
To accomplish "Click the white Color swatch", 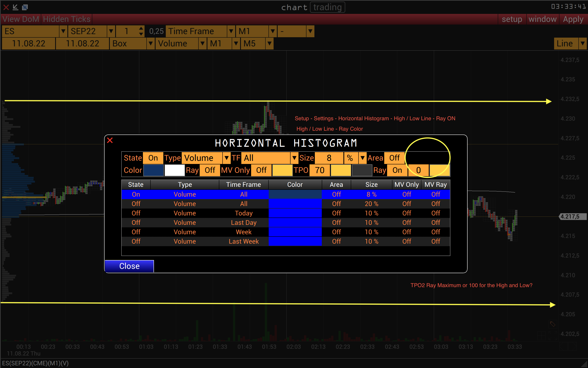I will pyautogui.click(x=174, y=170).
